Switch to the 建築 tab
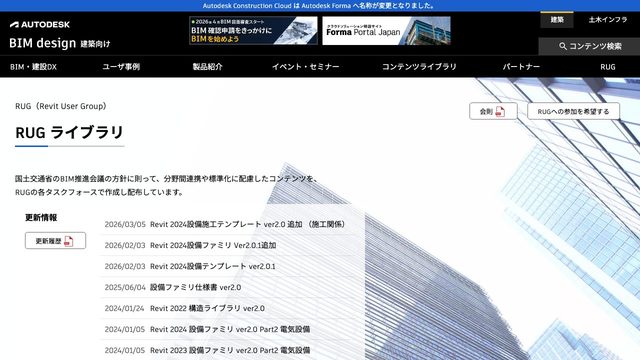 tap(557, 20)
